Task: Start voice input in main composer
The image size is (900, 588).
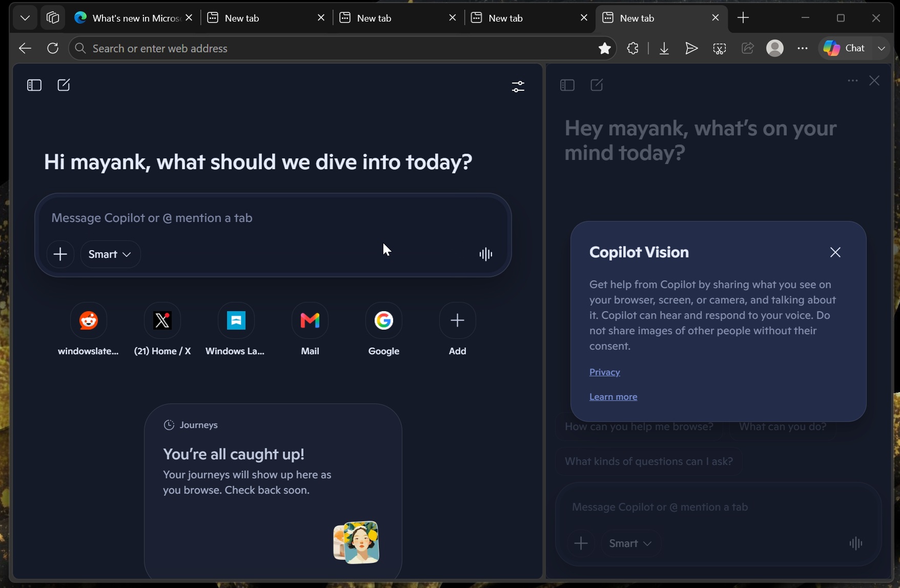Action: coord(486,254)
